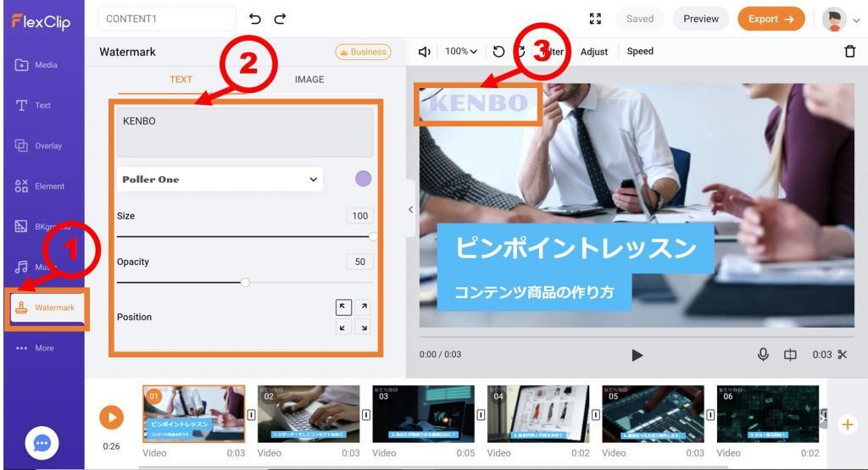Screen dimensions: 868x470
Task: Click the Export button
Action: pos(771,19)
